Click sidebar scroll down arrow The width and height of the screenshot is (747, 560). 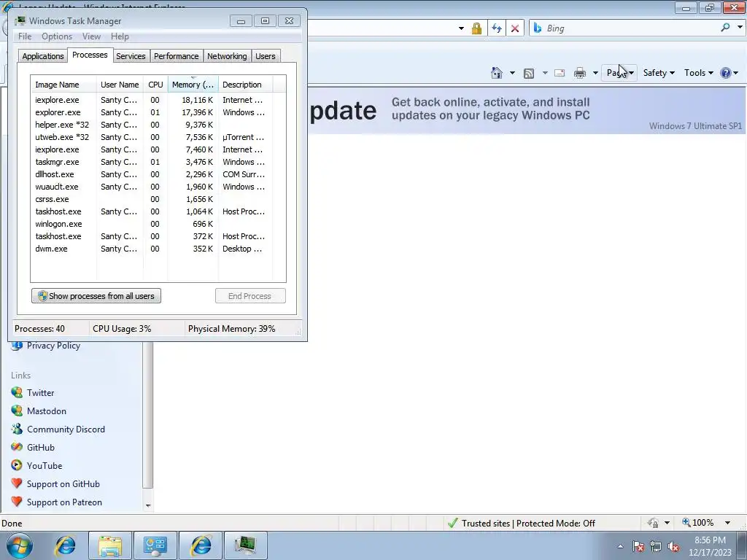click(148, 505)
